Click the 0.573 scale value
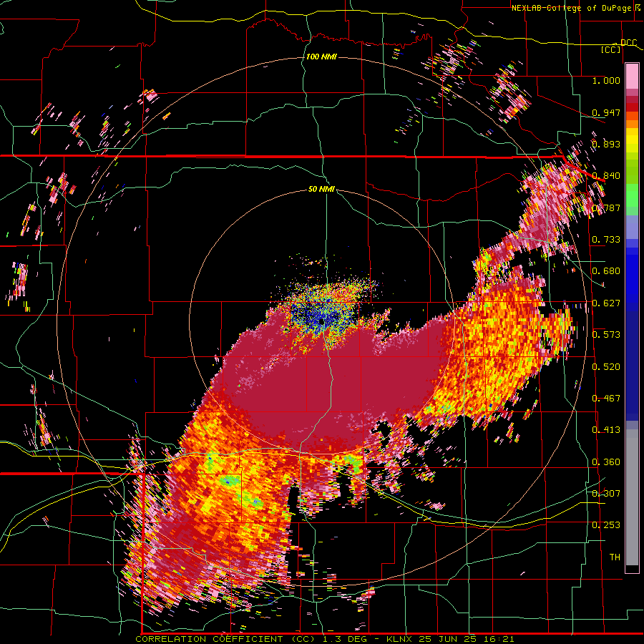 [x=606, y=335]
